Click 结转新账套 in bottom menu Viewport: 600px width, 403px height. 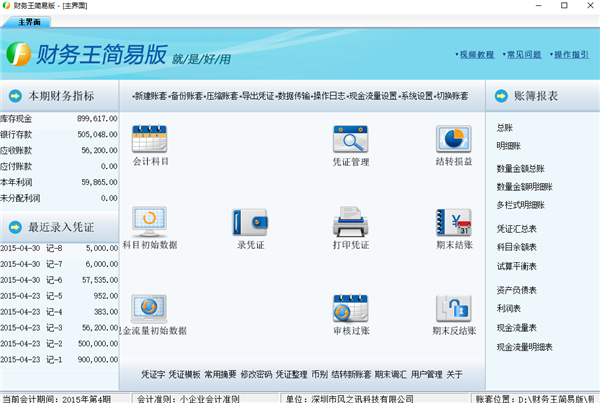[351, 374]
